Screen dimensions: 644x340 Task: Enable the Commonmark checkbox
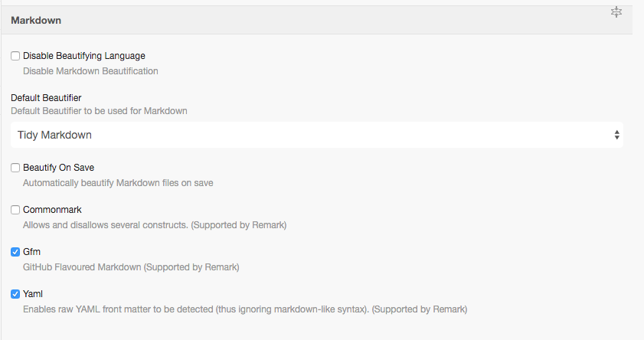coord(15,210)
